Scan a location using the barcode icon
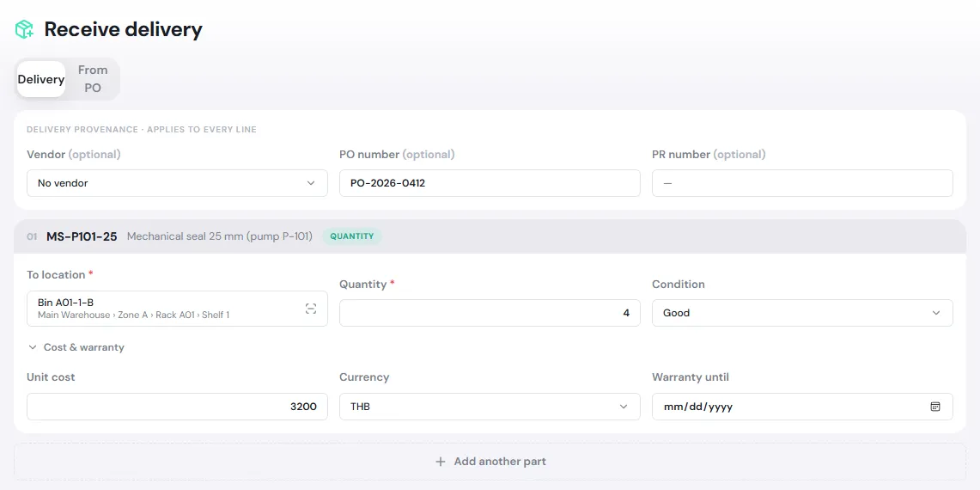This screenshot has height=490, width=980. 311,309
